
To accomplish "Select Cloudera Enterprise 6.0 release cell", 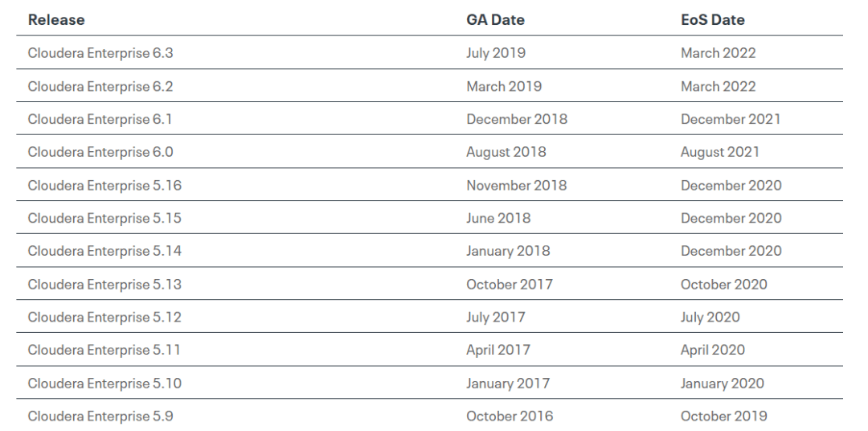I will (100, 152).
